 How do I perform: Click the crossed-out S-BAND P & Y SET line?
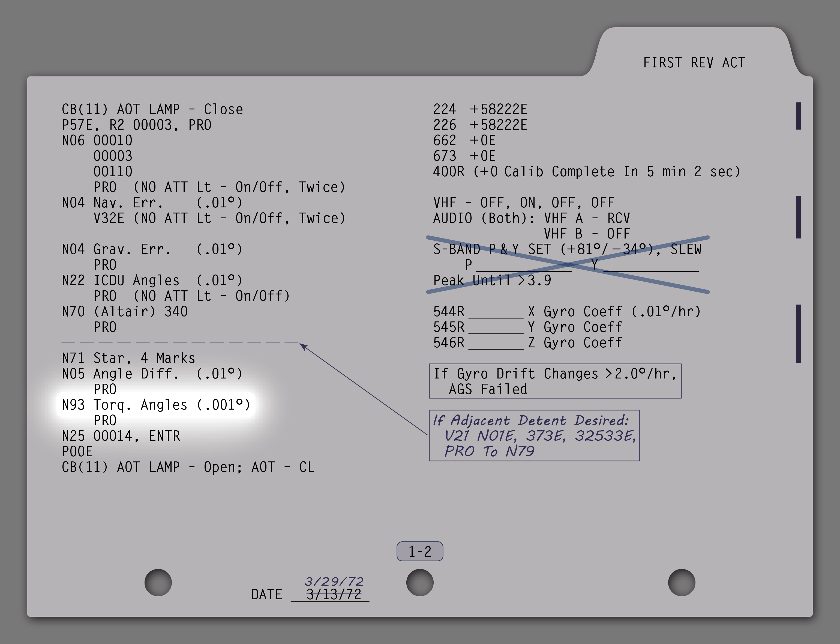(x=567, y=249)
